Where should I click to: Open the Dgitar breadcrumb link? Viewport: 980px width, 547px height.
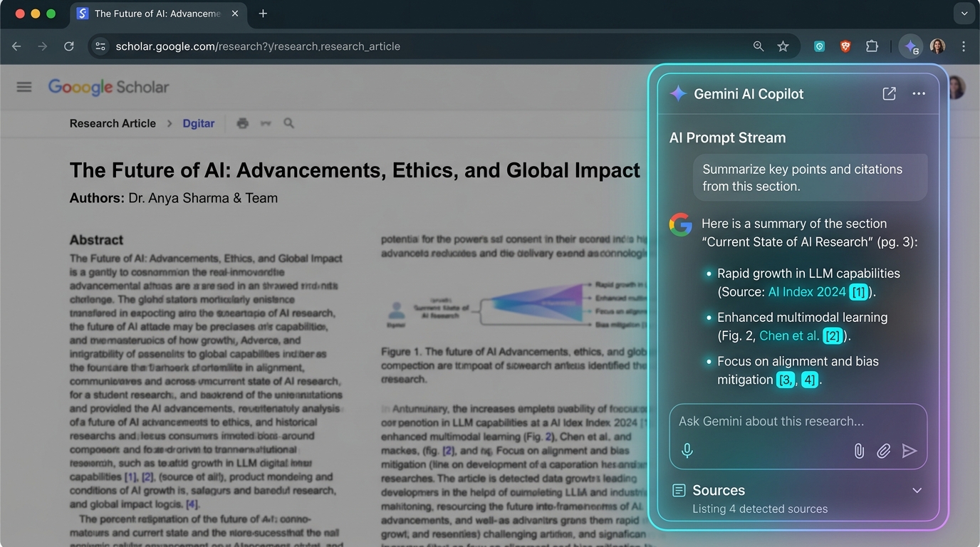198,123
